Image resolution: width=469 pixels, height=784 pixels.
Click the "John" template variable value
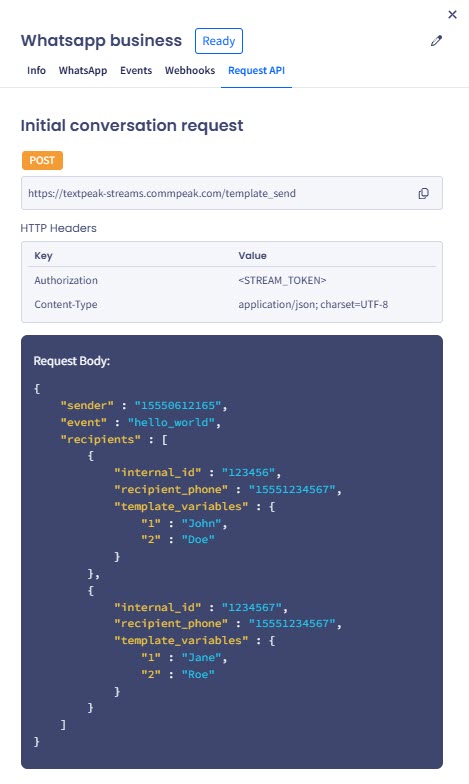coord(202,524)
